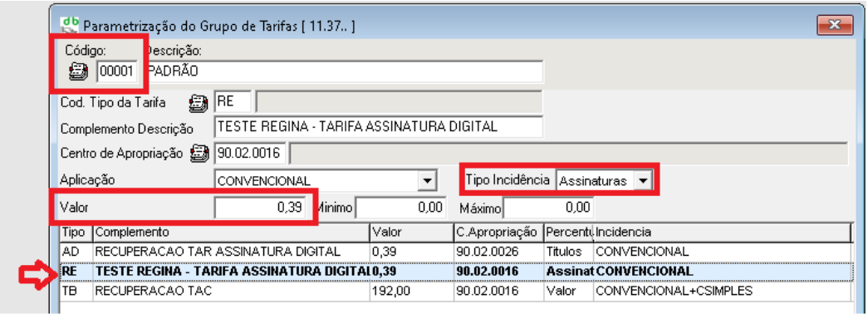This screenshot has width=868, height=314.
Task: Click the Mínimo field showing 0,00
Action: (400, 208)
